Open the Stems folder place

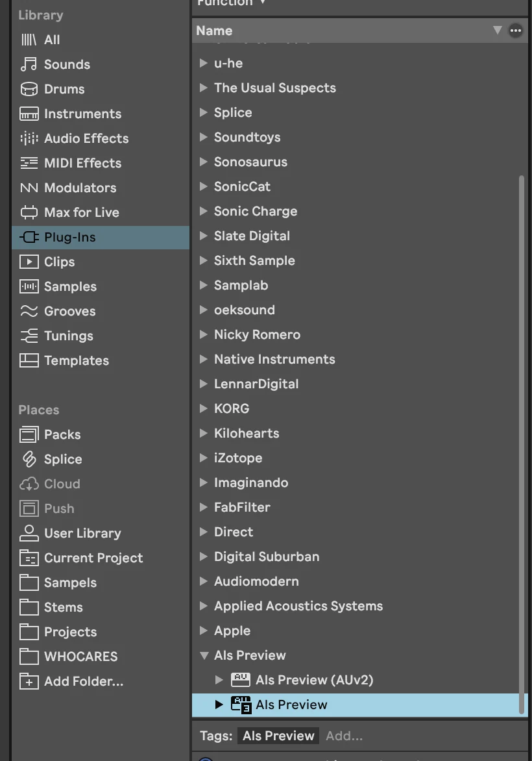click(63, 607)
